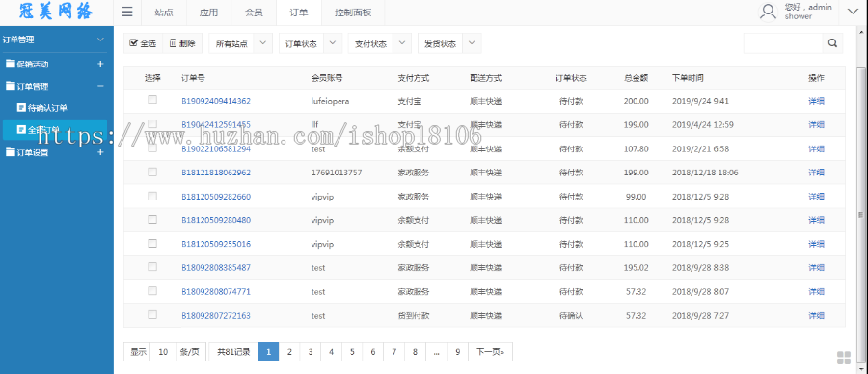Check the box for order B18092808385487
Screen dimensions: 868x374
[152, 267]
